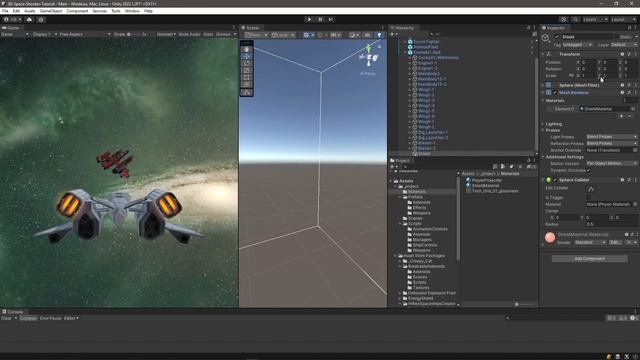Open the Free Aspect dropdown in Game view

[x=85, y=34]
